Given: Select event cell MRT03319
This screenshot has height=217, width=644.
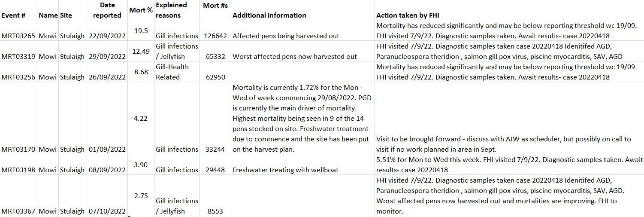Looking at the screenshot, I should (x=18, y=56).
